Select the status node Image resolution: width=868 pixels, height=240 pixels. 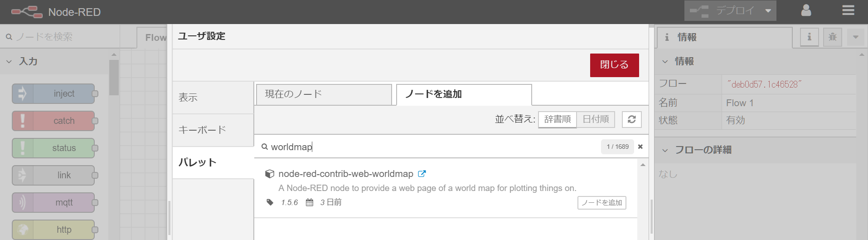point(53,148)
